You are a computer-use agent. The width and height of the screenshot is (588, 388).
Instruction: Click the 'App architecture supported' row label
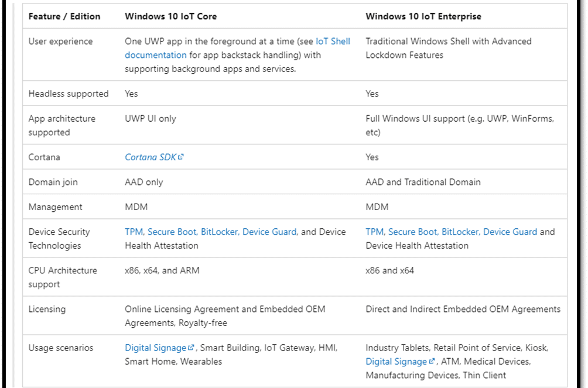pos(62,125)
